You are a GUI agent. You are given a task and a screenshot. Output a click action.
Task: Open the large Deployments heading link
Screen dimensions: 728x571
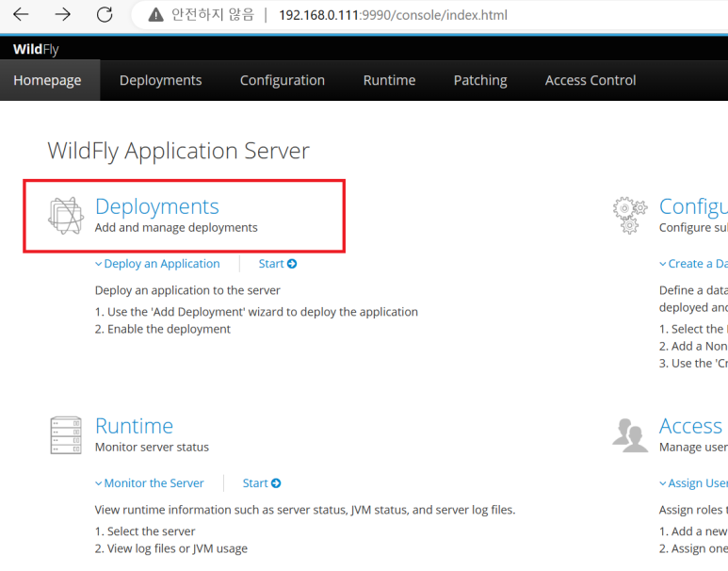coord(157,206)
